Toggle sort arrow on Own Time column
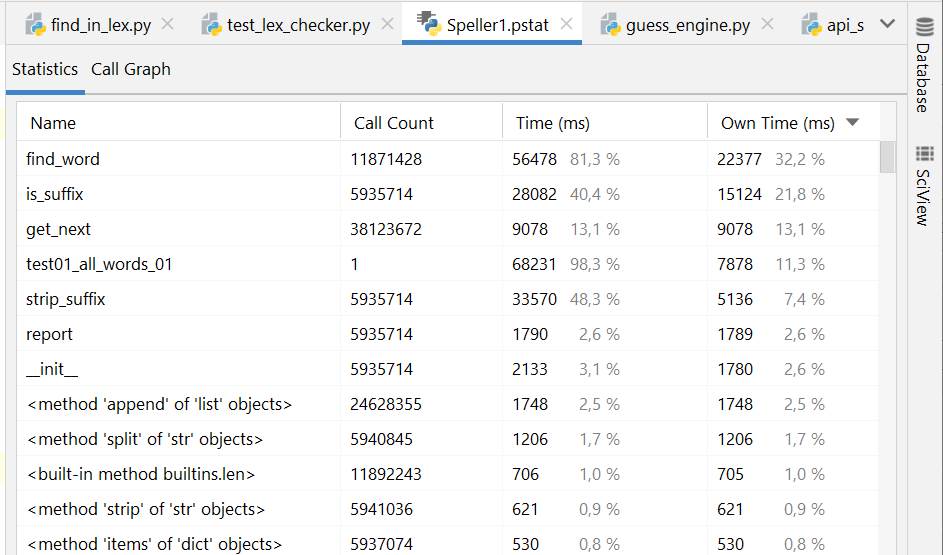Viewport: 943px width, 555px height. coord(852,123)
